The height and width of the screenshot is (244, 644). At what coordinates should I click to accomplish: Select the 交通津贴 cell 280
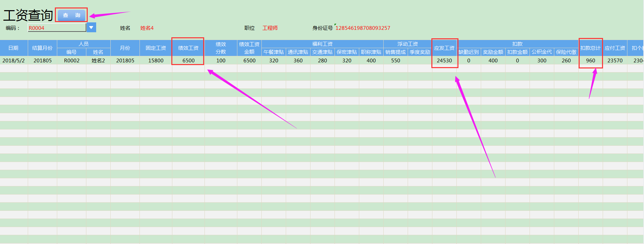(x=322, y=60)
